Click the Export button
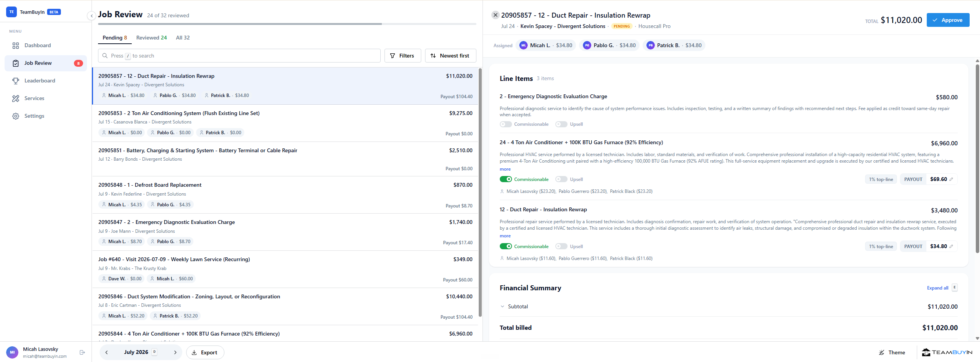 pos(205,352)
